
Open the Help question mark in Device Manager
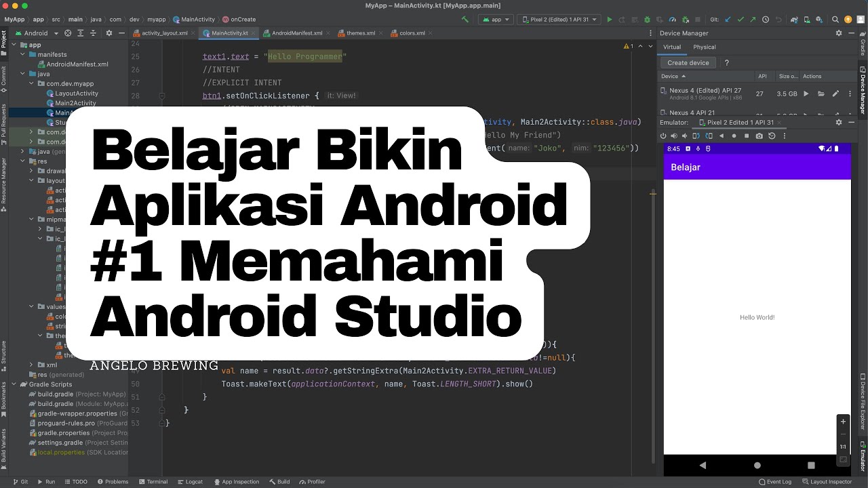click(727, 62)
